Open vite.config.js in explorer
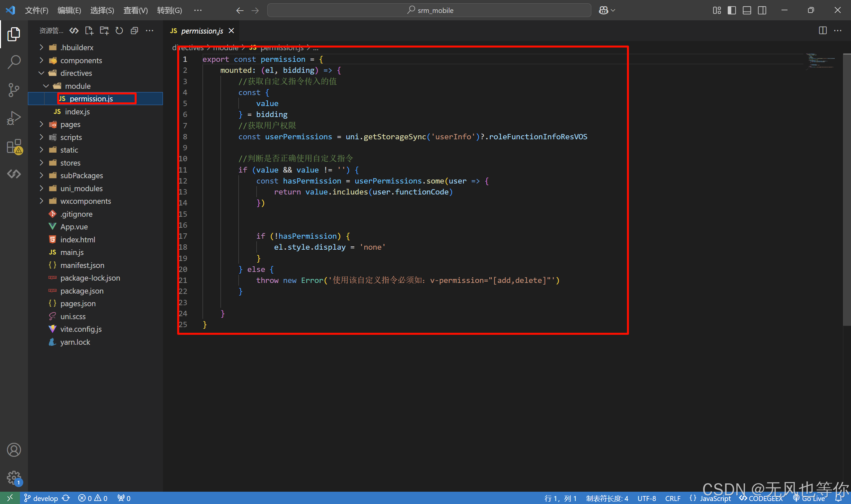The image size is (851, 504). coord(95,329)
